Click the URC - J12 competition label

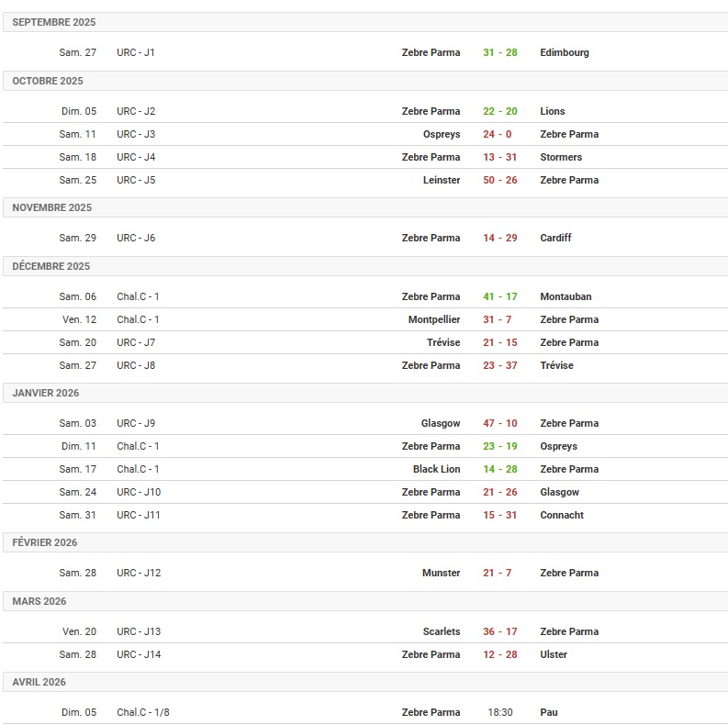tap(139, 574)
